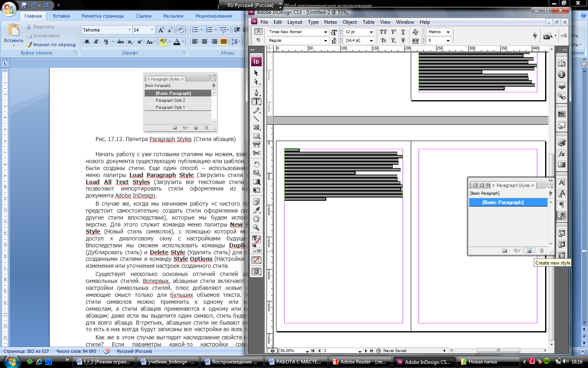
Task: Open the Links panel icon
Action: click(562, 96)
